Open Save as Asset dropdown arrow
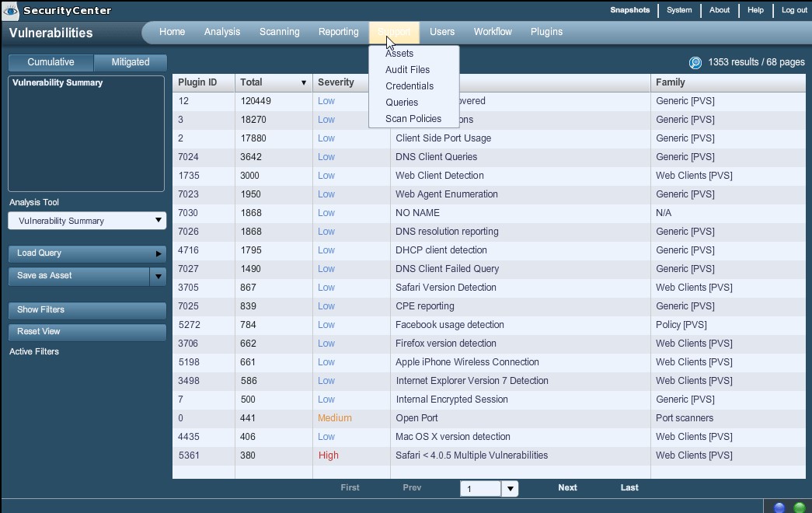The height and width of the screenshot is (513, 812). [158, 276]
